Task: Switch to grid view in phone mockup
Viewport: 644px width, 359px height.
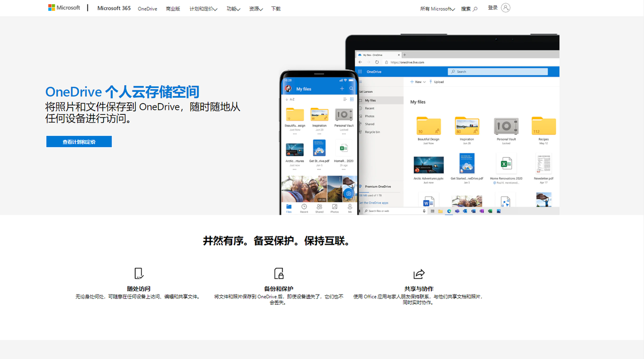Action: pyautogui.click(x=352, y=99)
